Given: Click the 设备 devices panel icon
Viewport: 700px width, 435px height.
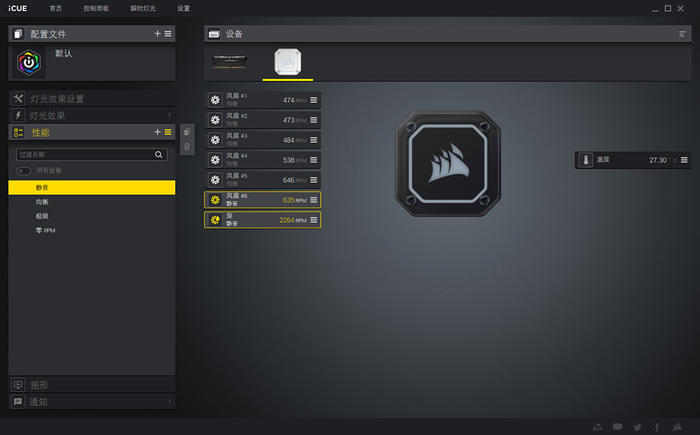Looking at the screenshot, I should click(214, 34).
